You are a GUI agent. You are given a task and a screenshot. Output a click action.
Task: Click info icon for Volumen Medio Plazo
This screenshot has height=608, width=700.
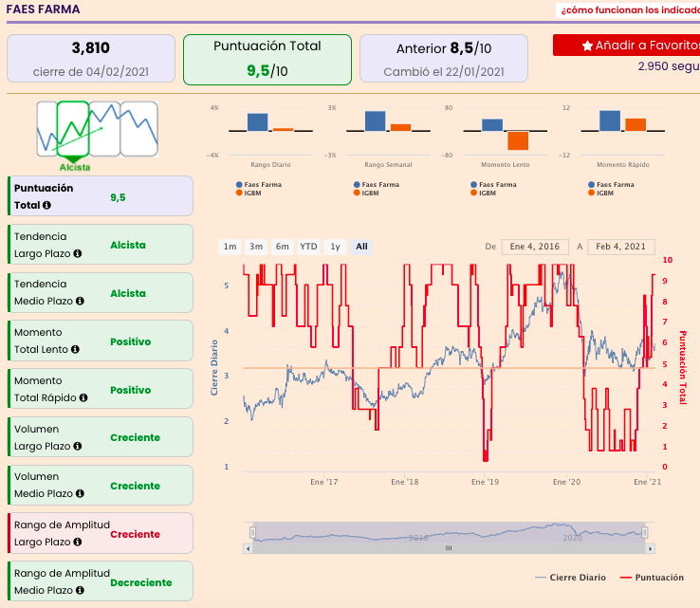80,494
